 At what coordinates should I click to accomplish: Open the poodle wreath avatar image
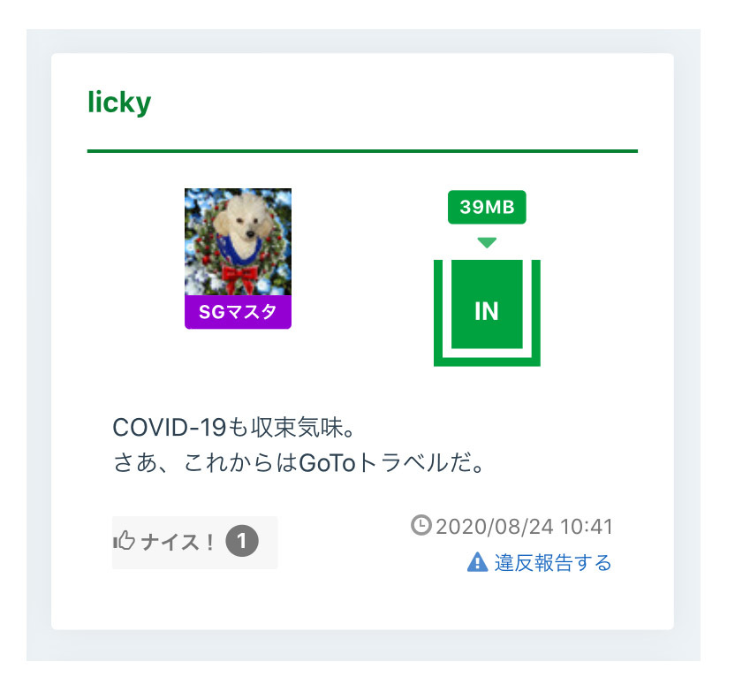tap(238, 241)
